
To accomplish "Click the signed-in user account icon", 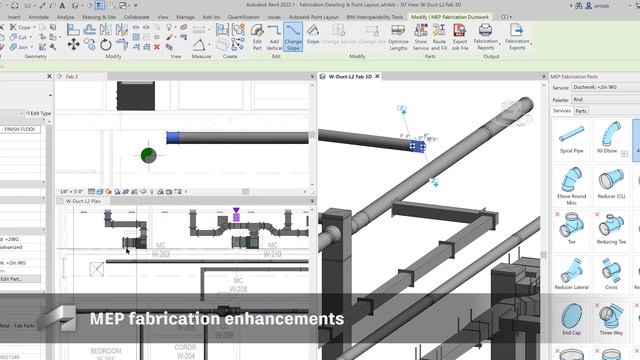I will [589, 6].
